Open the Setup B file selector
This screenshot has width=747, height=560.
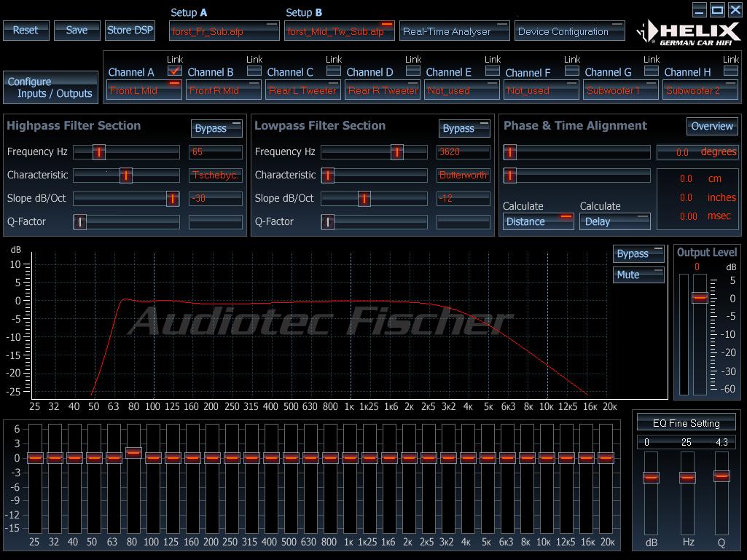pyautogui.click(x=340, y=31)
